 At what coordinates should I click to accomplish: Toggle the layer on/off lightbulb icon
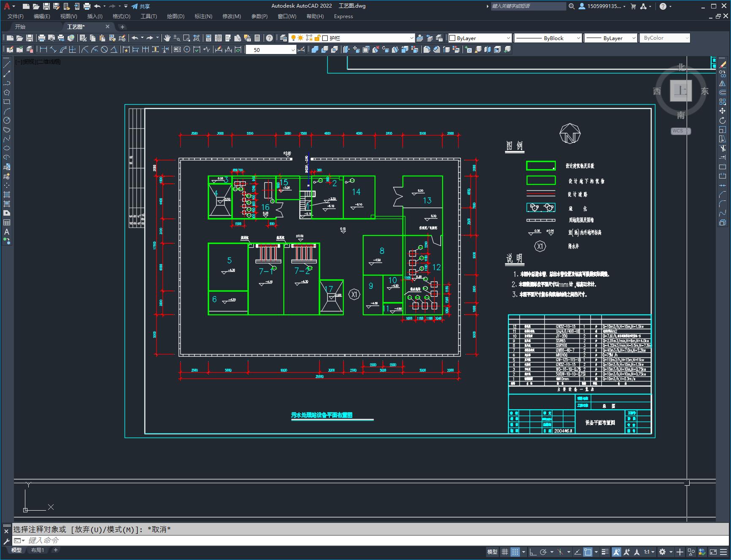pyautogui.click(x=293, y=38)
